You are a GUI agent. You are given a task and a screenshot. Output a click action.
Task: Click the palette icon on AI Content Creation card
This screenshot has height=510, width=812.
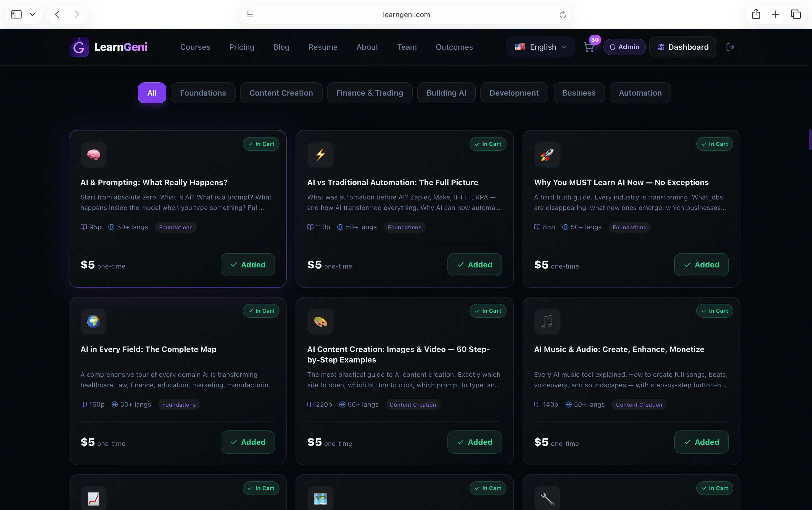click(320, 322)
